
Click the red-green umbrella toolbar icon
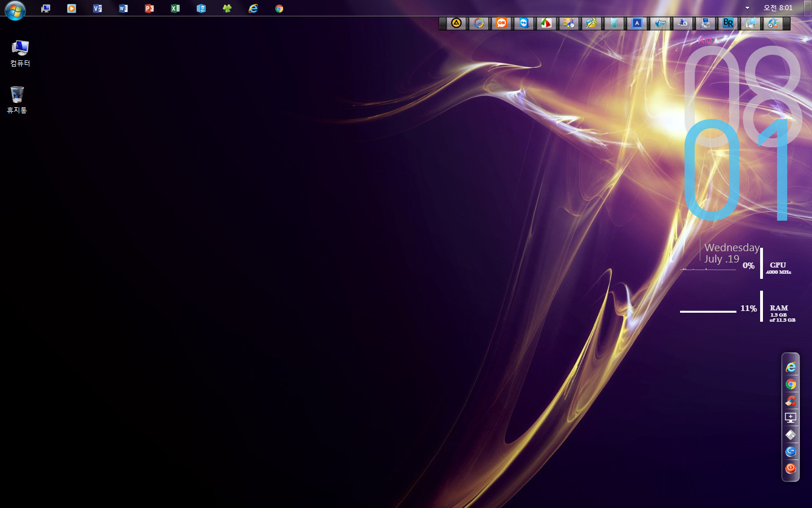click(546, 23)
